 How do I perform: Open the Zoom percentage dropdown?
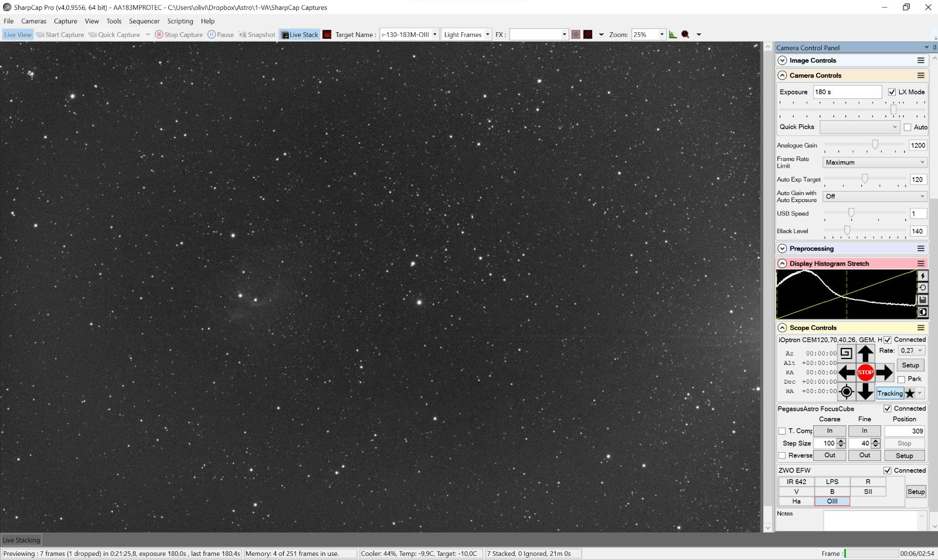tap(662, 35)
